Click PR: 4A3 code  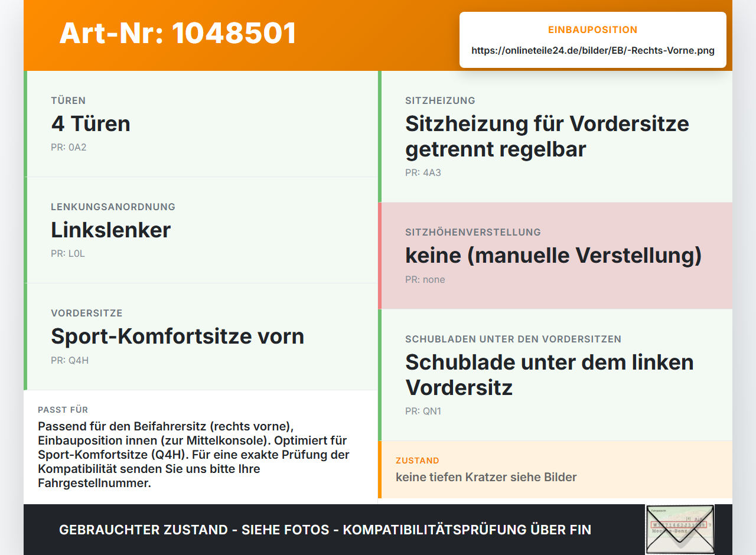(423, 172)
